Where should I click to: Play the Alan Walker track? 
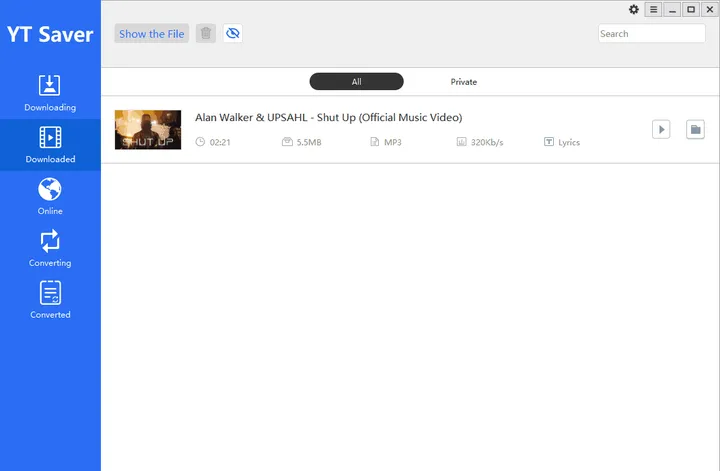coord(660,129)
